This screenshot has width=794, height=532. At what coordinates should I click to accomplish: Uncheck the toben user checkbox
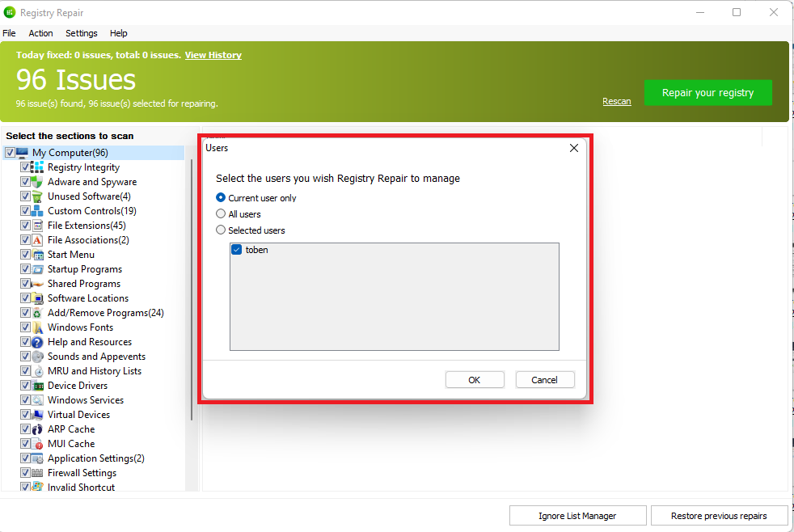(x=237, y=251)
